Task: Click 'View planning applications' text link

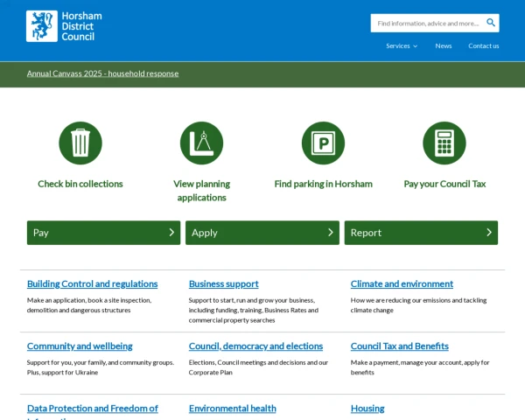Action: [x=201, y=191]
